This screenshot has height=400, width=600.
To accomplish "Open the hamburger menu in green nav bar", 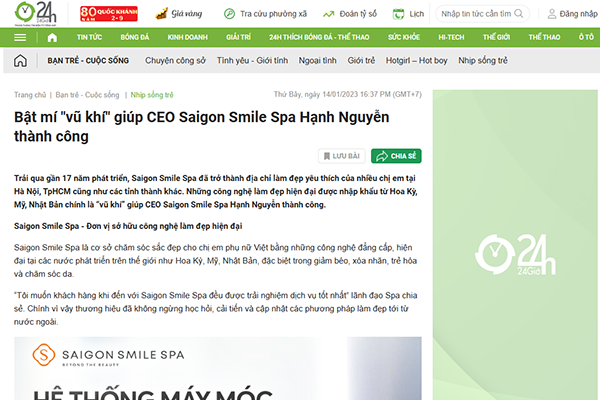I will click(x=20, y=38).
